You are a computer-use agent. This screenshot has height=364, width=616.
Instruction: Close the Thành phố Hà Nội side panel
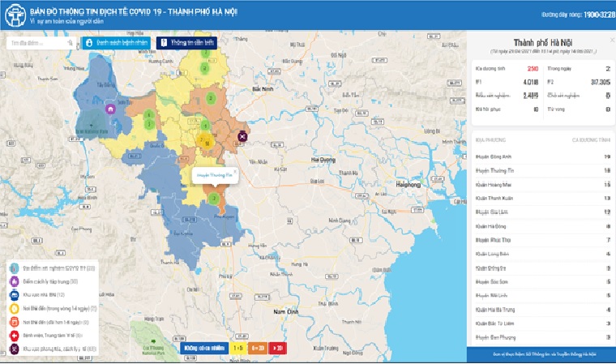point(612,40)
